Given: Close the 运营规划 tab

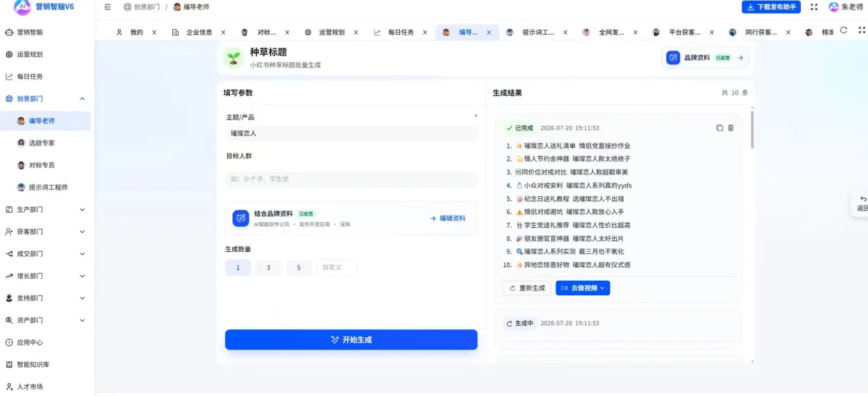Looking at the screenshot, I should (355, 33).
